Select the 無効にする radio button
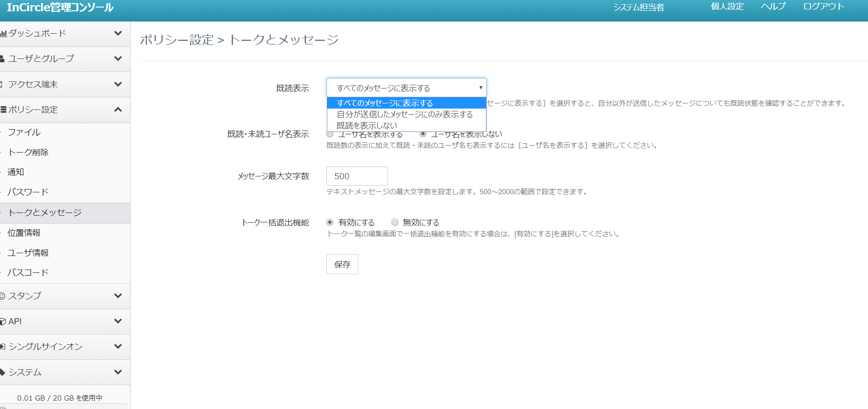 [395, 222]
